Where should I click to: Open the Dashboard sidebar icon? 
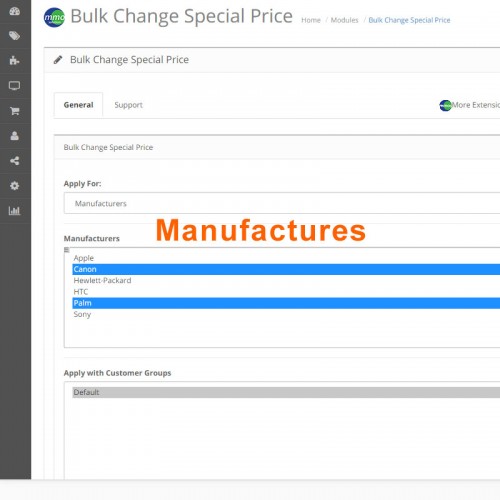tap(15, 11)
